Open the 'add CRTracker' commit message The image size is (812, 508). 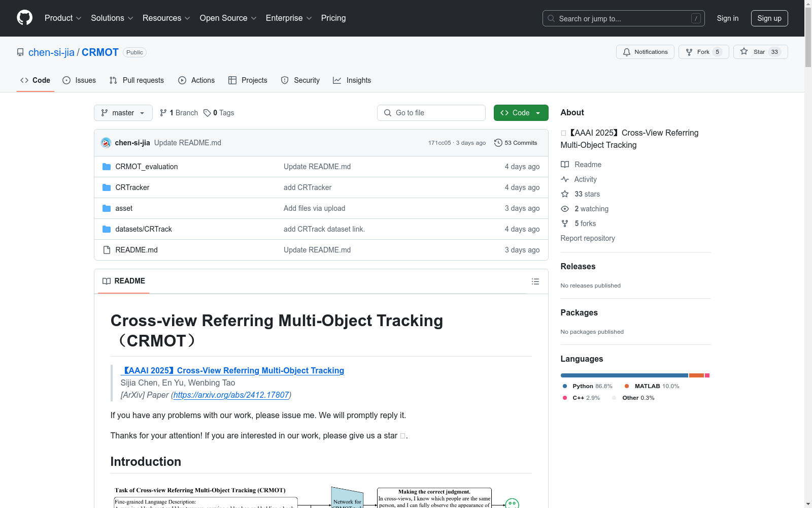click(308, 187)
